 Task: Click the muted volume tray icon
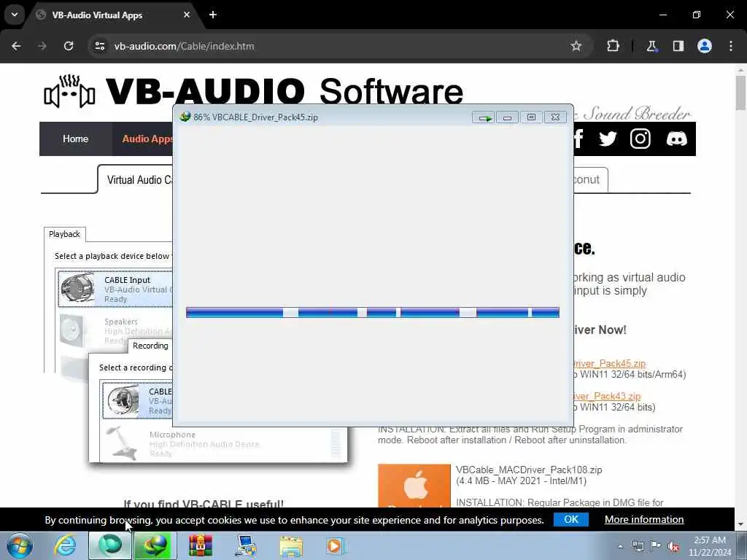pos(673,546)
